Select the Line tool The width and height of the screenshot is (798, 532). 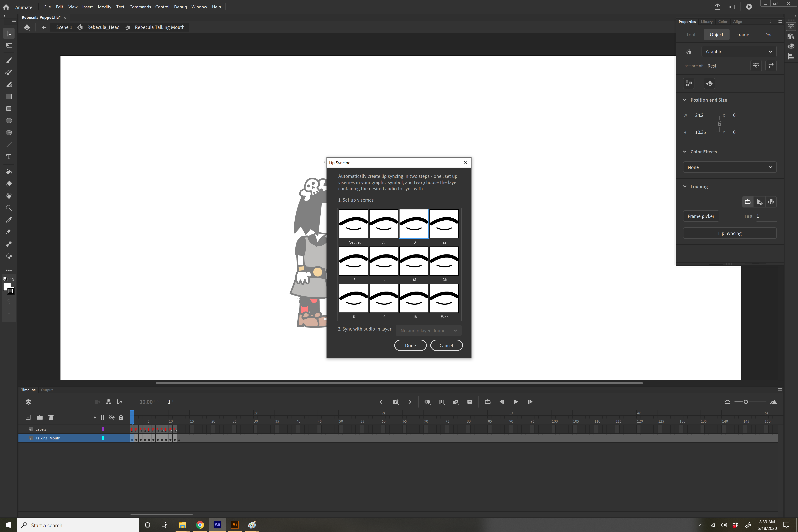coord(9,145)
